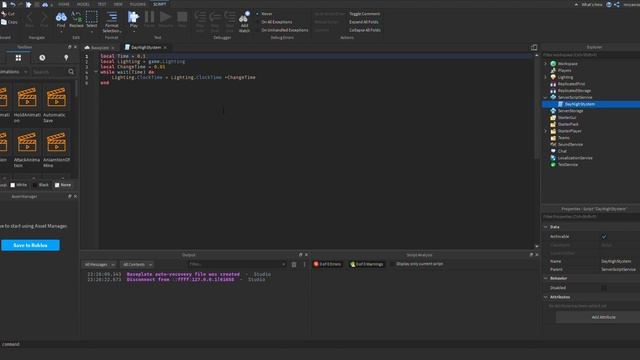Clear the Output with trash icon
This screenshot has width=640, height=360.
(294, 264)
